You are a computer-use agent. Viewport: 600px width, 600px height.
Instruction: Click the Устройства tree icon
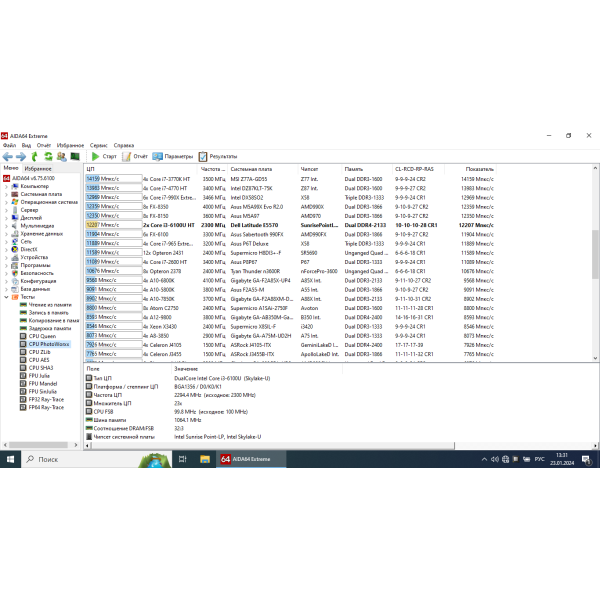pos(15,258)
